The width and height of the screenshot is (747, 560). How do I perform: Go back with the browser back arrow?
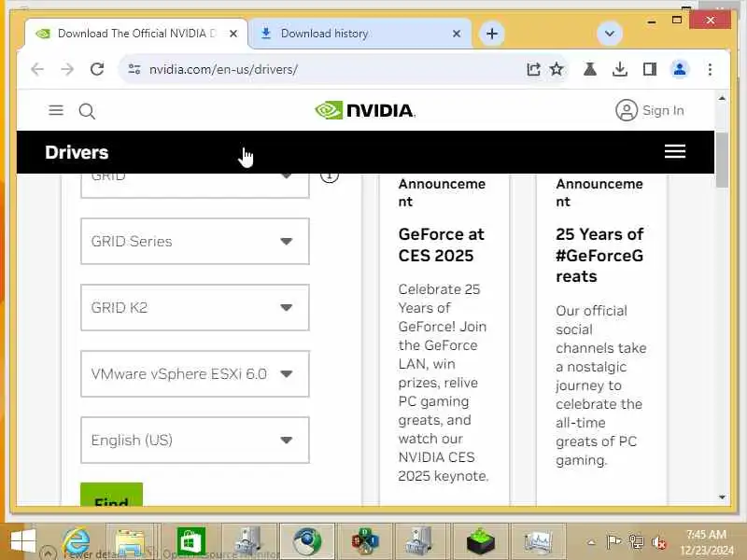coord(37,69)
